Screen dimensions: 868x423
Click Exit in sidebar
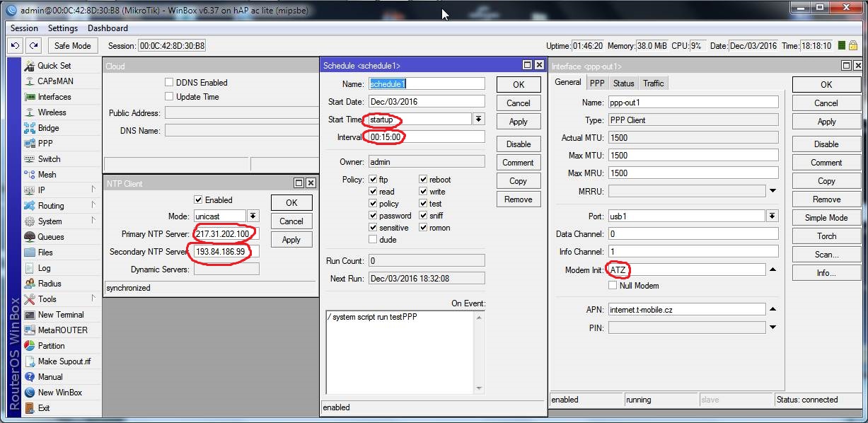(44, 408)
